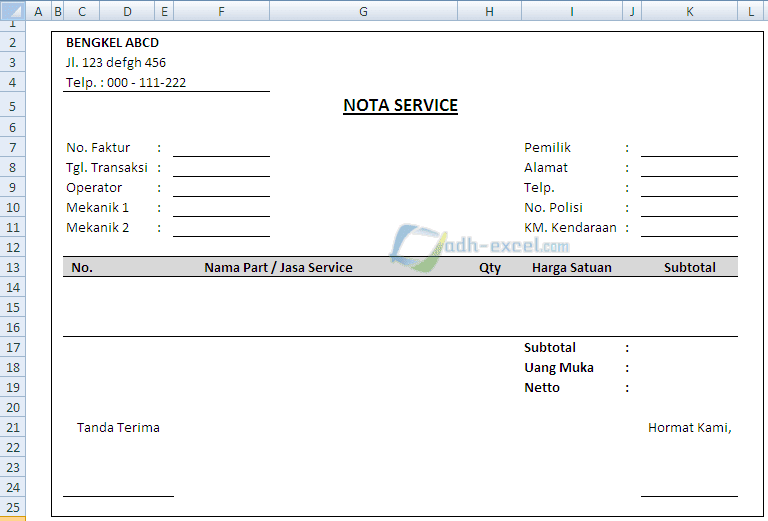The height and width of the screenshot is (521, 768).
Task: Click the 'Pemilik' label
Action: 548,147
